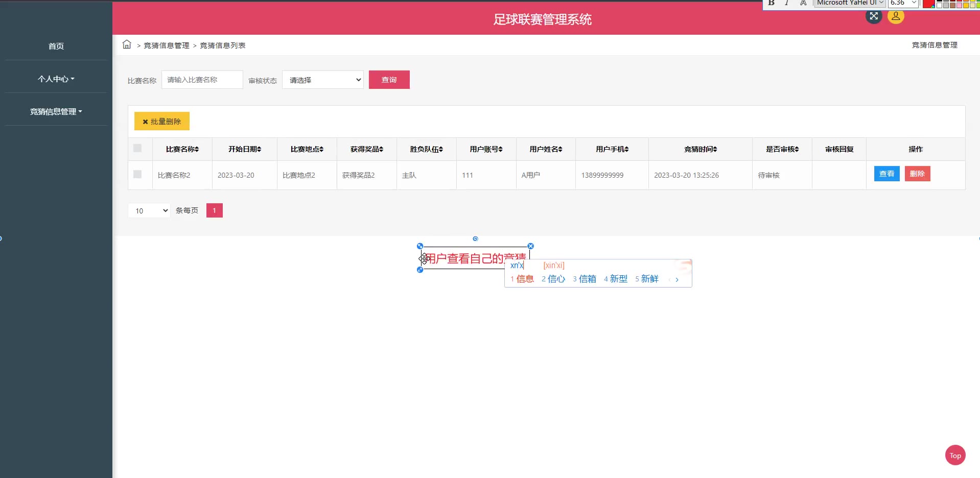
Task: Sort the table by 是否审核 column
Action: coord(782,149)
